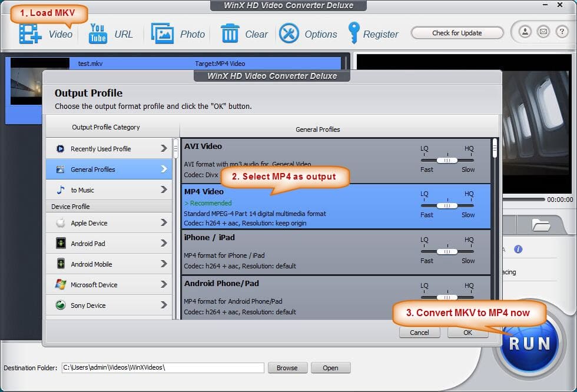Expand Sony Device chevron
Screen dimensions: 577x392
[x=164, y=305]
